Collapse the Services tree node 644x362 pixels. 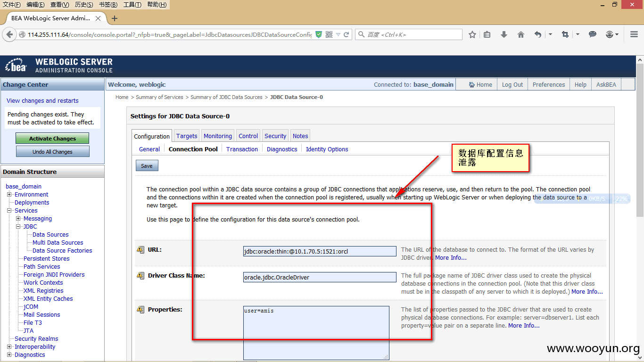9,211
